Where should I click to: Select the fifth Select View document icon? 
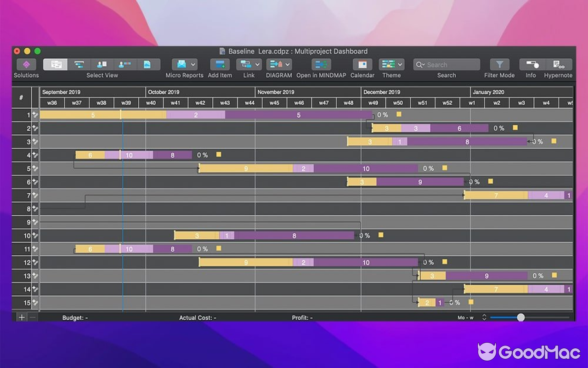pyautogui.click(x=147, y=64)
